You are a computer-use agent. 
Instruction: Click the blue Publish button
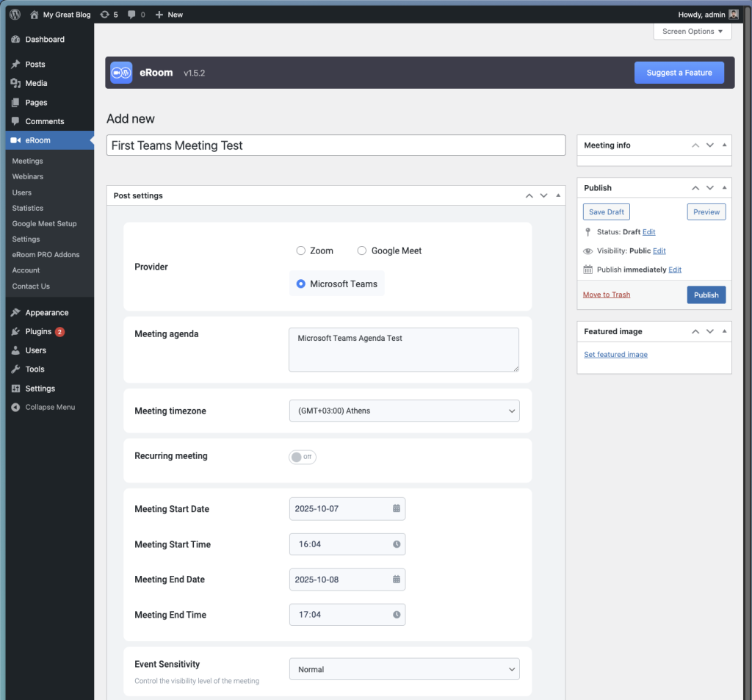coord(706,295)
